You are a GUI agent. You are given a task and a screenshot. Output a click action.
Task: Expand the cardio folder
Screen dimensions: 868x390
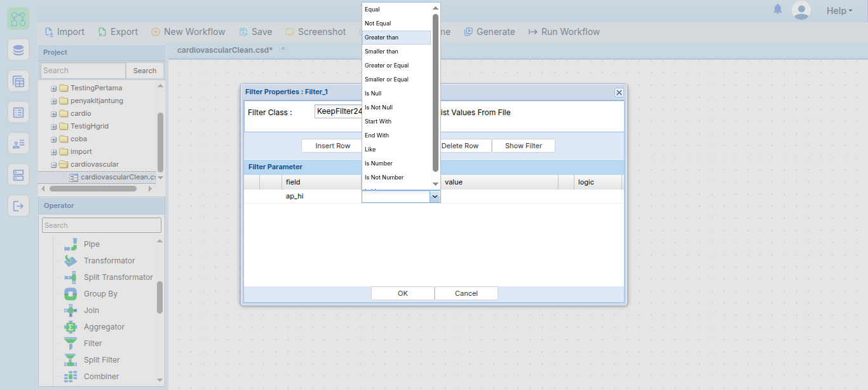pyautogui.click(x=54, y=114)
